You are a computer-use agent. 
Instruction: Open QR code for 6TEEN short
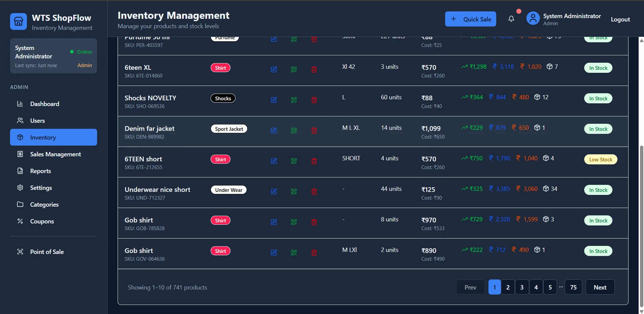point(294,161)
